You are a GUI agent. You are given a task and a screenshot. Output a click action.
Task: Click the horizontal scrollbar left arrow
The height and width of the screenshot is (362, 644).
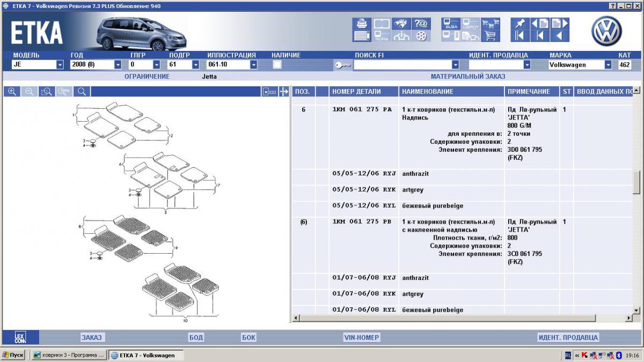[296, 319]
